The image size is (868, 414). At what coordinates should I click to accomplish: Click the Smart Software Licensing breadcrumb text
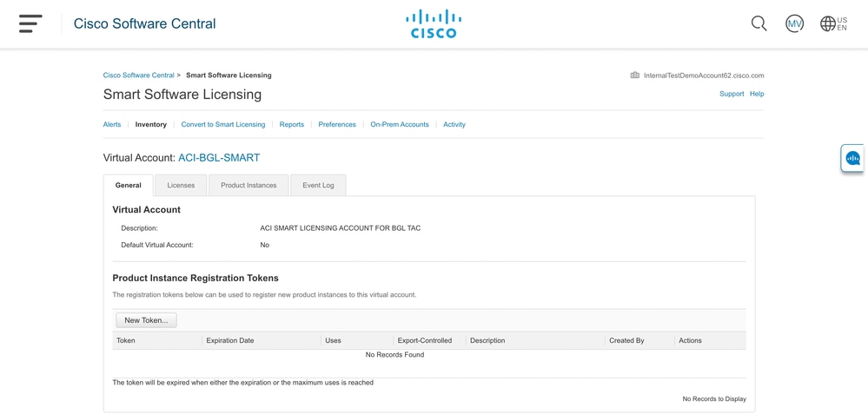(x=229, y=76)
